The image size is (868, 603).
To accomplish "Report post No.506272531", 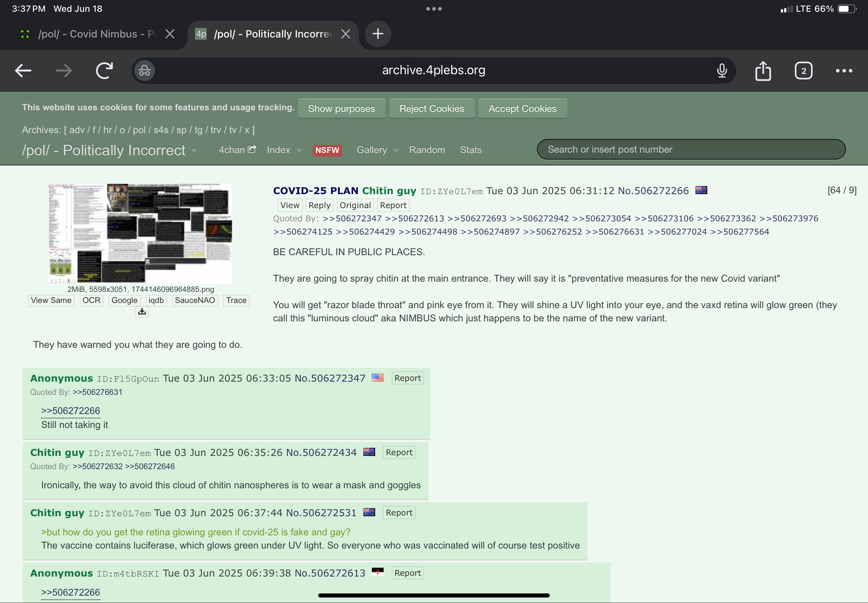I will 399,513.
